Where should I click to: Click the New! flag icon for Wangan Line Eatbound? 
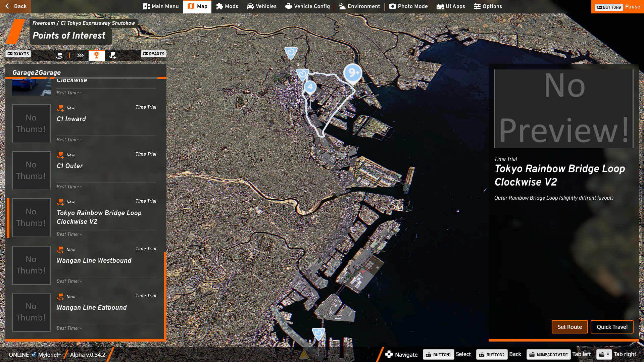(60, 297)
